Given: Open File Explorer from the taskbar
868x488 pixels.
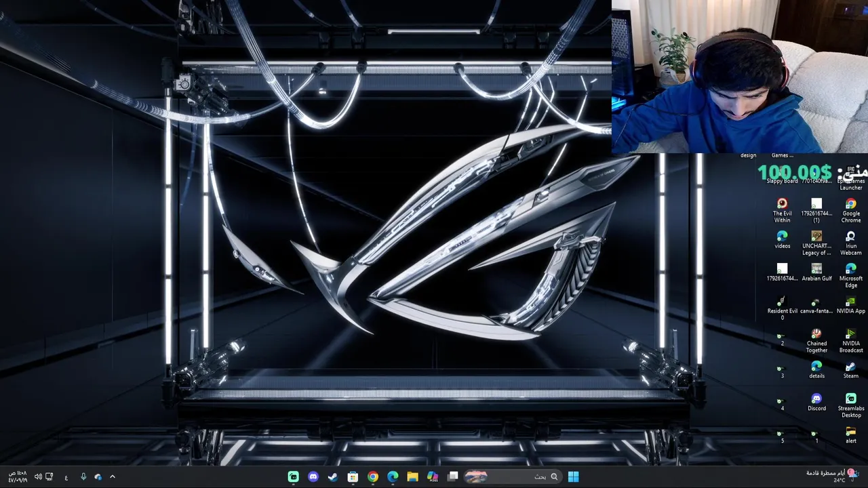Looking at the screenshot, I should pyautogui.click(x=412, y=476).
